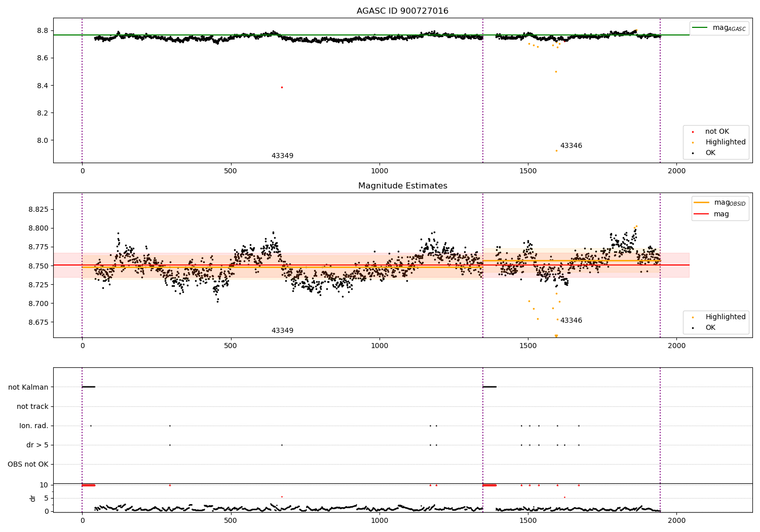Image resolution: width=760 pixels, height=532 pixels.
Task: Click the 8.0 y-axis tick in top plot
Action: click(43, 141)
